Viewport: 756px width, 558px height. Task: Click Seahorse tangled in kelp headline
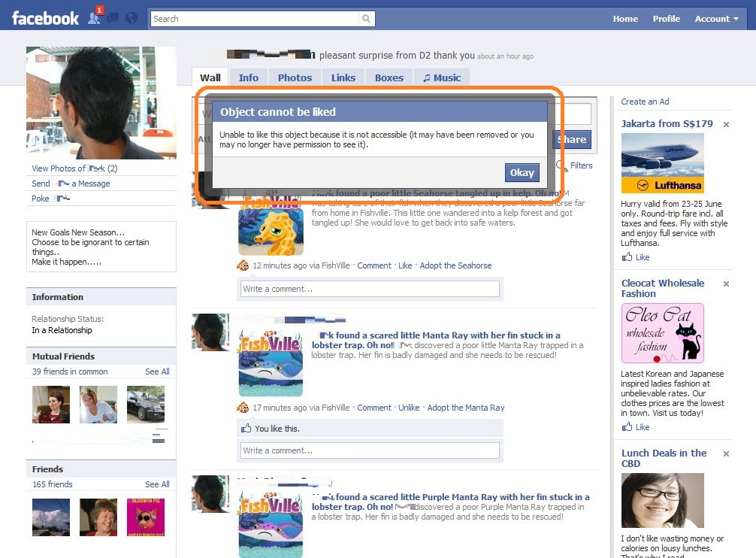437,193
